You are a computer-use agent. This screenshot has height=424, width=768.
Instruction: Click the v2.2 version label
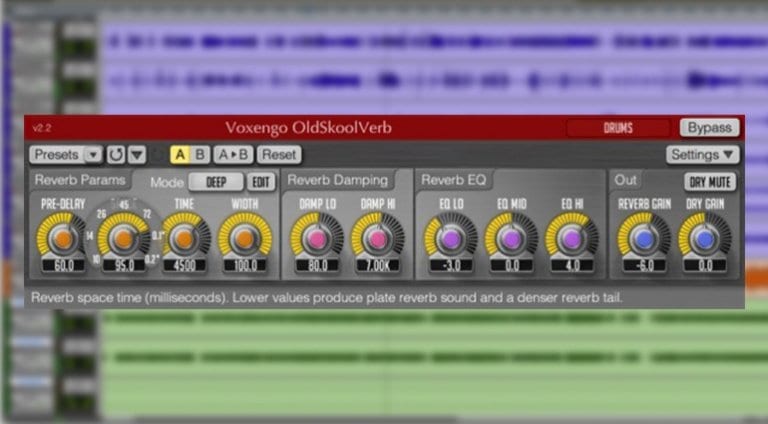(x=42, y=128)
